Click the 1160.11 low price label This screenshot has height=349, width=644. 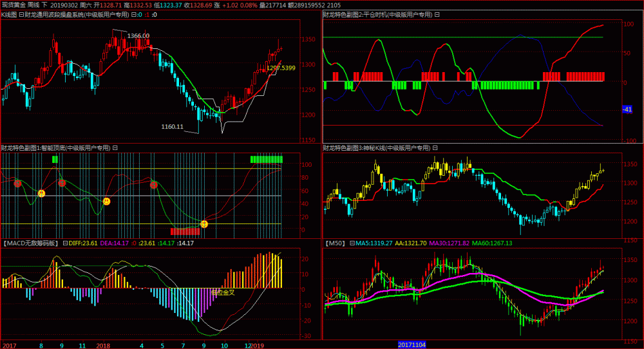[172, 126]
